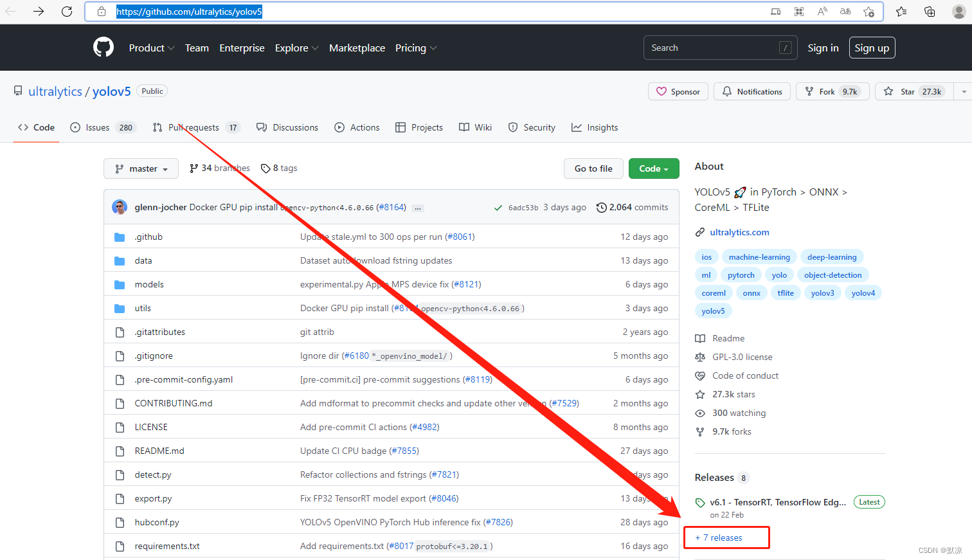Open the Wiki tab
The width and height of the screenshot is (972, 560).
[476, 127]
